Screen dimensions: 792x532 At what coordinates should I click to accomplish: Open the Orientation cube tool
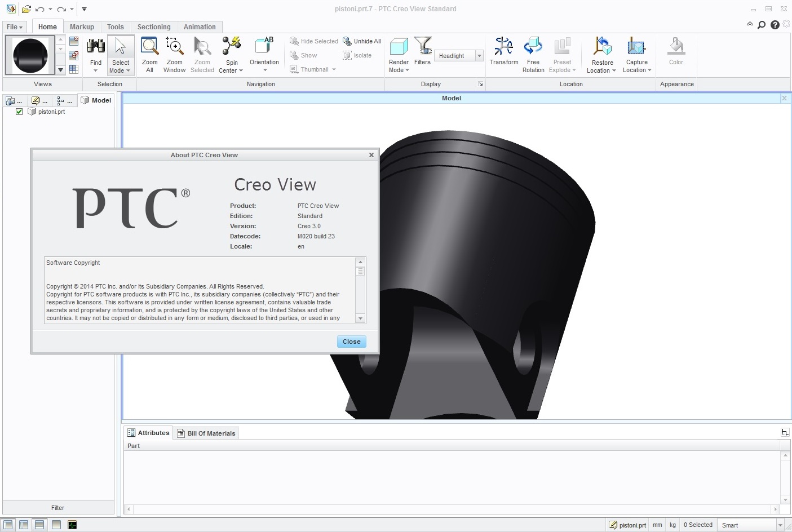pos(264,46)
